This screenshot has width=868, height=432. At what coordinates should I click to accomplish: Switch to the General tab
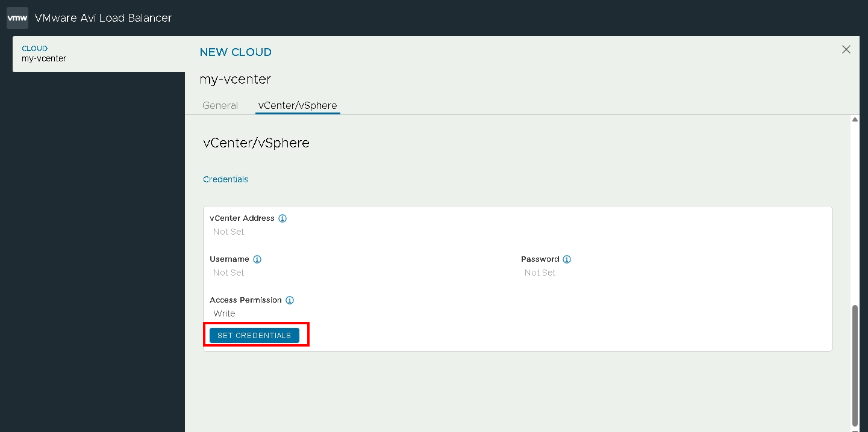pyautogui.click(x=220, y=105)
